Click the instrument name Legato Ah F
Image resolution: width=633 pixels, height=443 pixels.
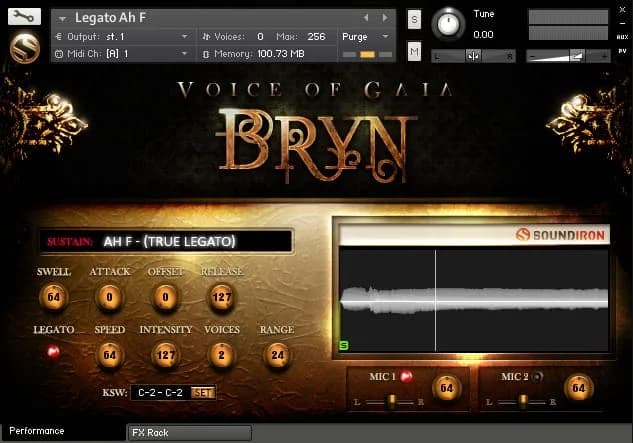point(110,18)
